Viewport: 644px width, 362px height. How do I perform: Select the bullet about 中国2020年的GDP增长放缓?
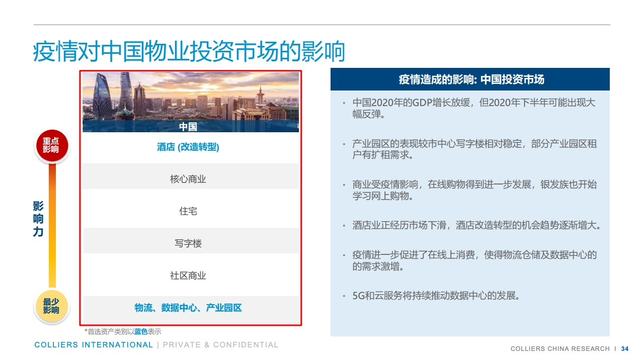point(473,109)
